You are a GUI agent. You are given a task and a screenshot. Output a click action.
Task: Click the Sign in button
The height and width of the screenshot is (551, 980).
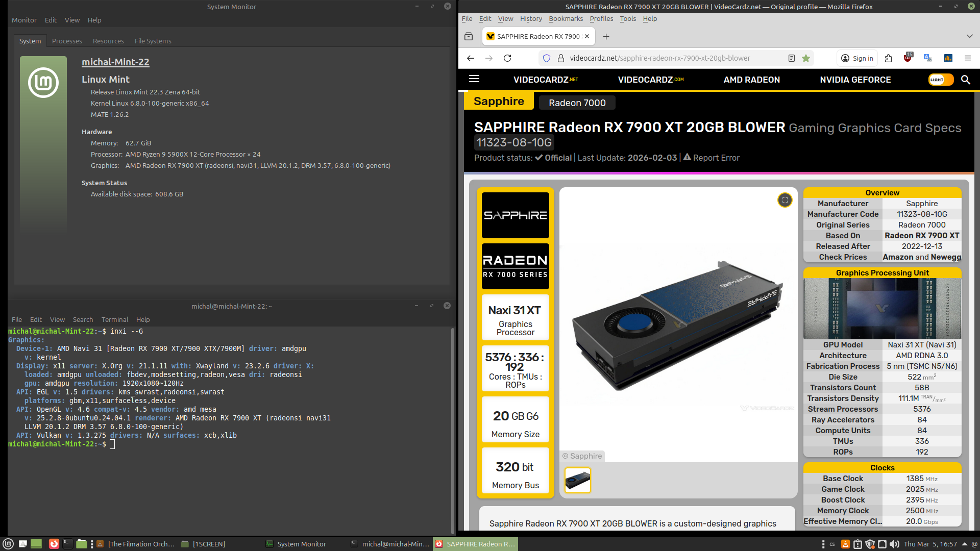click(857, 58)
